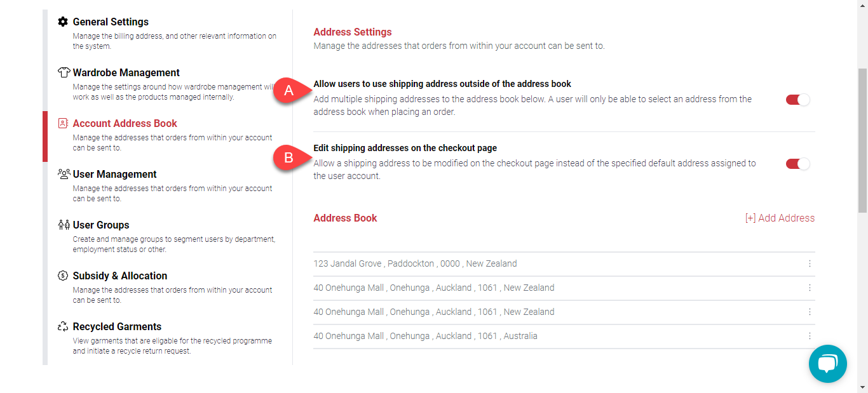
Task: Open the Wardrobe Management section
Action: tap(126, 72)
